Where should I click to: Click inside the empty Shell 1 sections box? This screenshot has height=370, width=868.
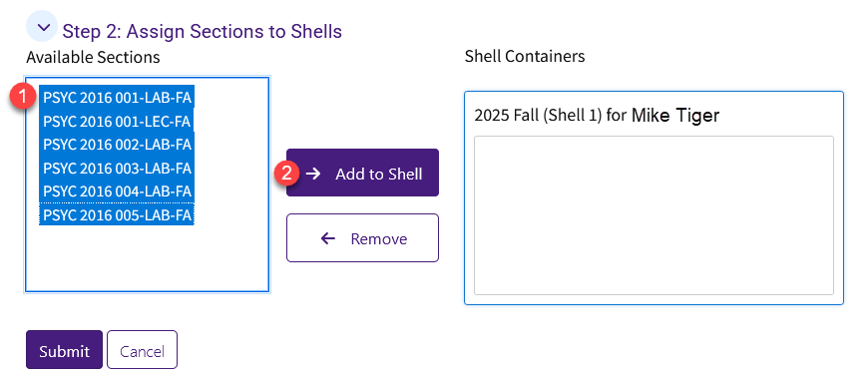(x=653, y=215)
